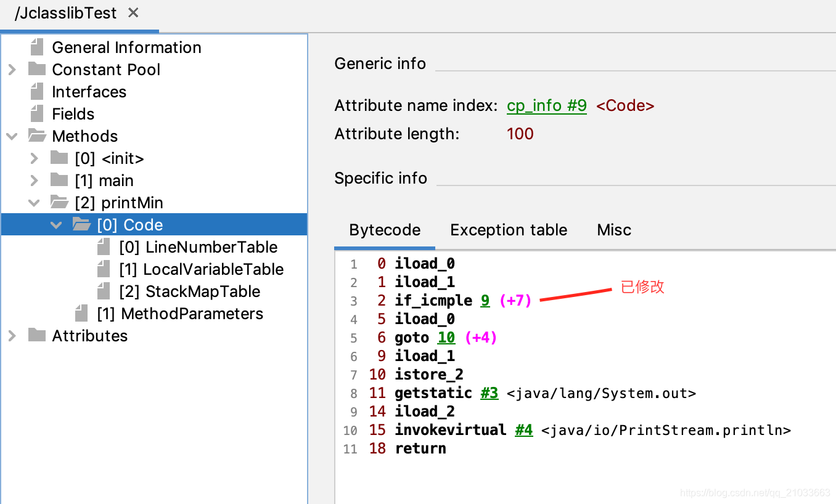
Task: Collapse the Methods node
Action: (x=12, y=136)
